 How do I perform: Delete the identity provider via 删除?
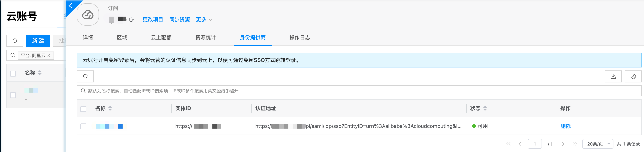point(565,126)
